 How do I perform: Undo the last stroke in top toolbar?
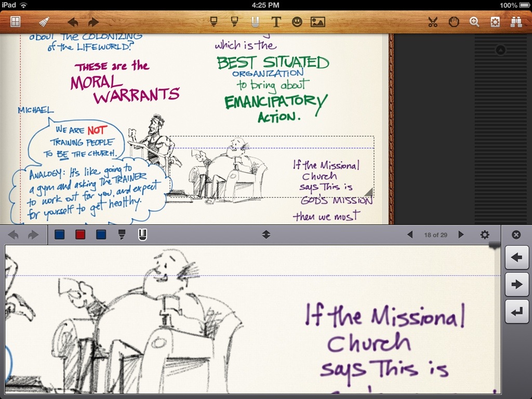[73, 22]
